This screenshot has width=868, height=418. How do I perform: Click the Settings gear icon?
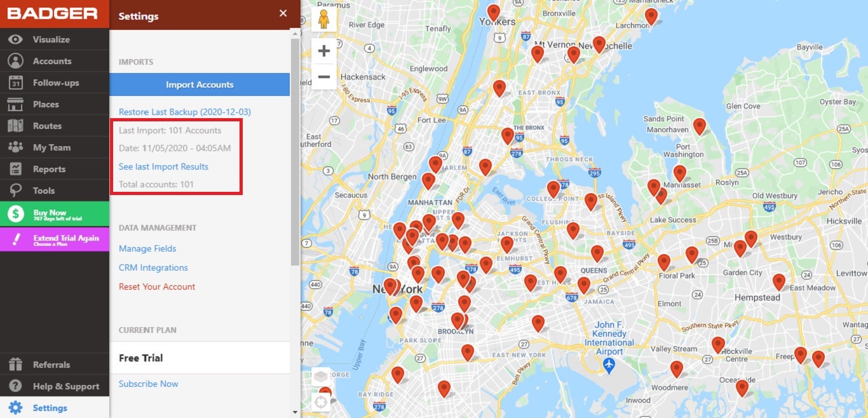coord(15,408)
